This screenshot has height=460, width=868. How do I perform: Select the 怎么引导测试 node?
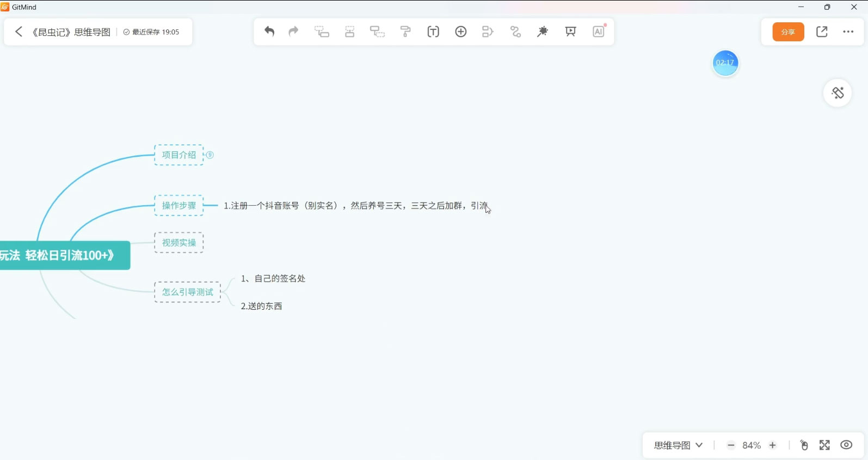pyautogui.click(x=188, y=292)
